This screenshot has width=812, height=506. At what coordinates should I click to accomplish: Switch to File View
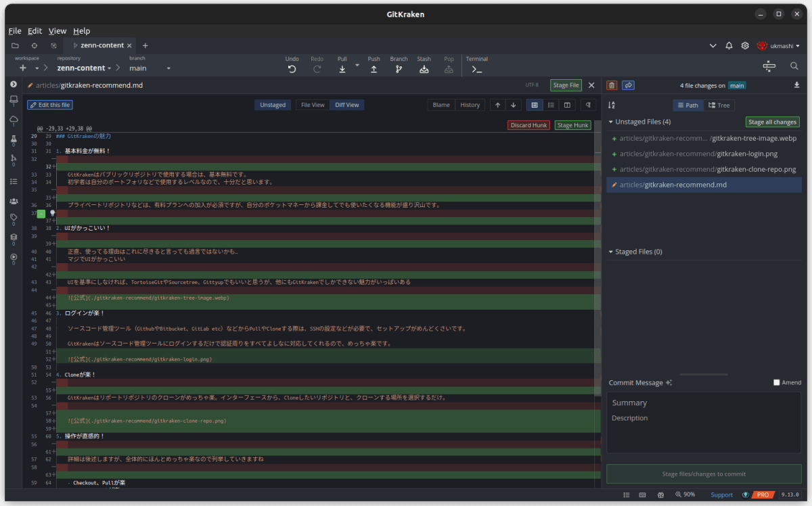(313, 105)
